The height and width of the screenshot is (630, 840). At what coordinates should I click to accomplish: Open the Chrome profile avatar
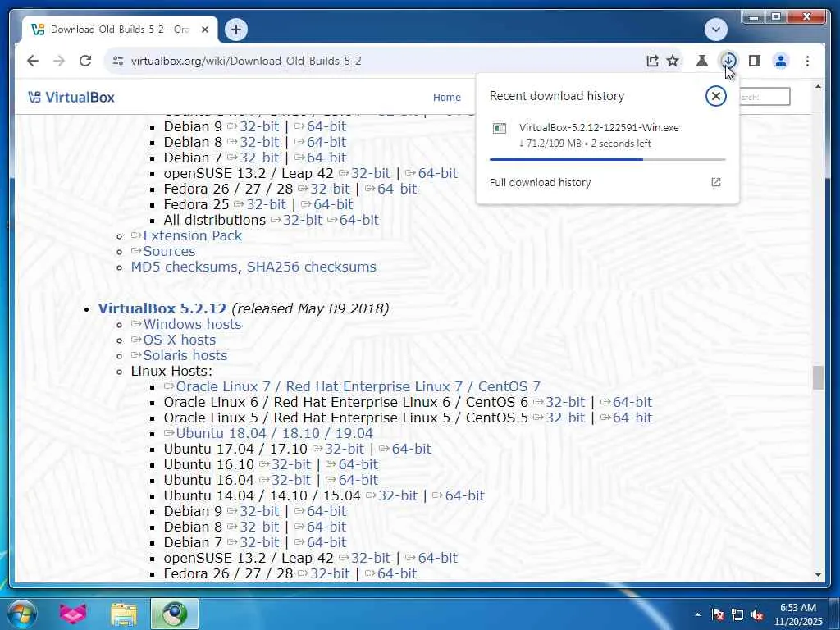tap(781, 61)
